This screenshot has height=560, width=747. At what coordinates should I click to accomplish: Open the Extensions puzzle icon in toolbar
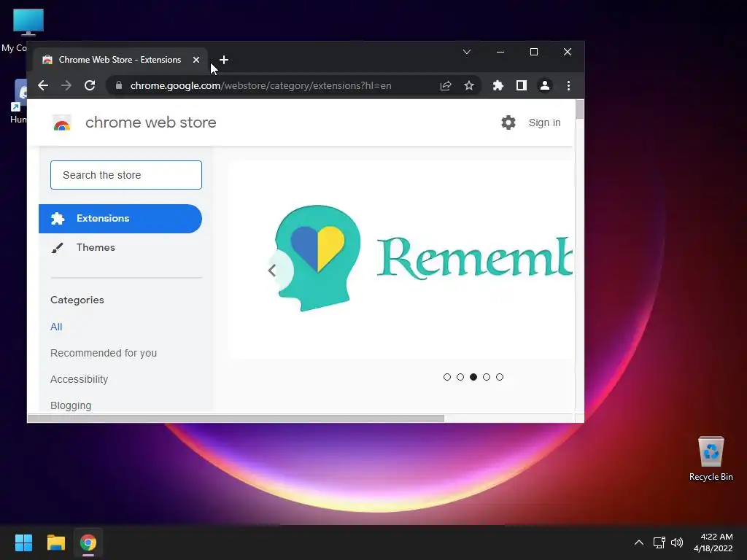498,86
